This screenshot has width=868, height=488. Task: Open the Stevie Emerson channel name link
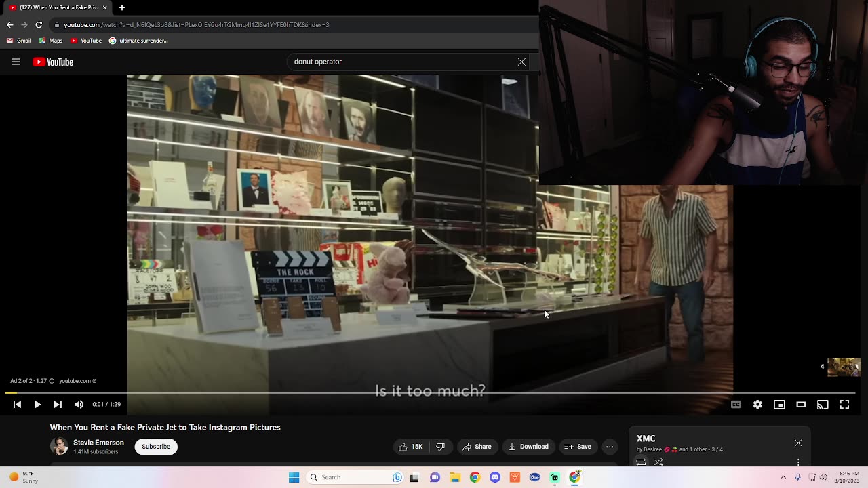98,443
